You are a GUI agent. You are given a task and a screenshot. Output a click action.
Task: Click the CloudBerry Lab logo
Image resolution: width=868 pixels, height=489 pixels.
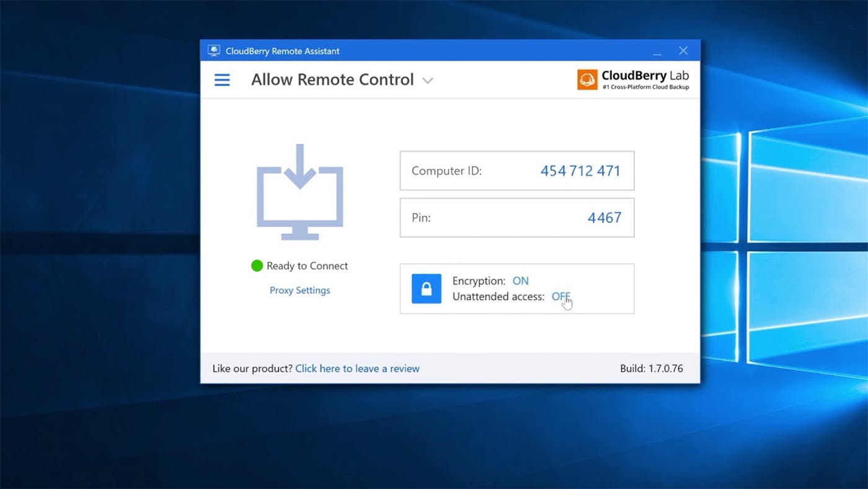tap(633, 79)
